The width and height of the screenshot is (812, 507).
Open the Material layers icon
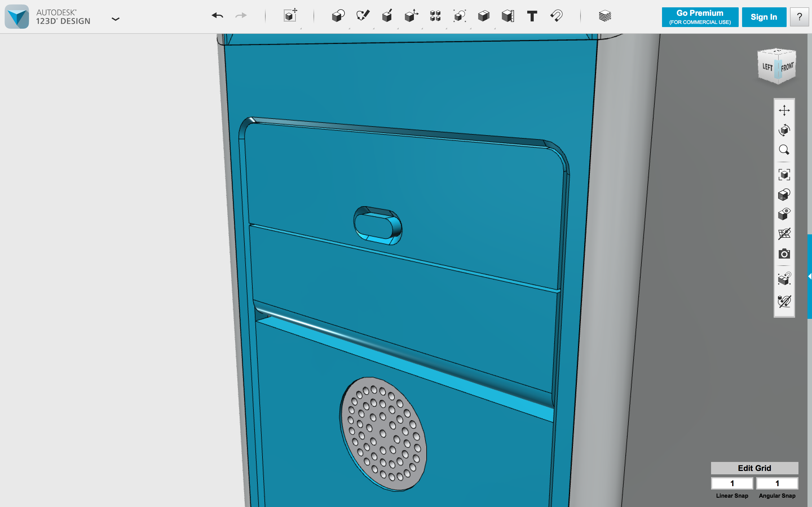(605, 16)
